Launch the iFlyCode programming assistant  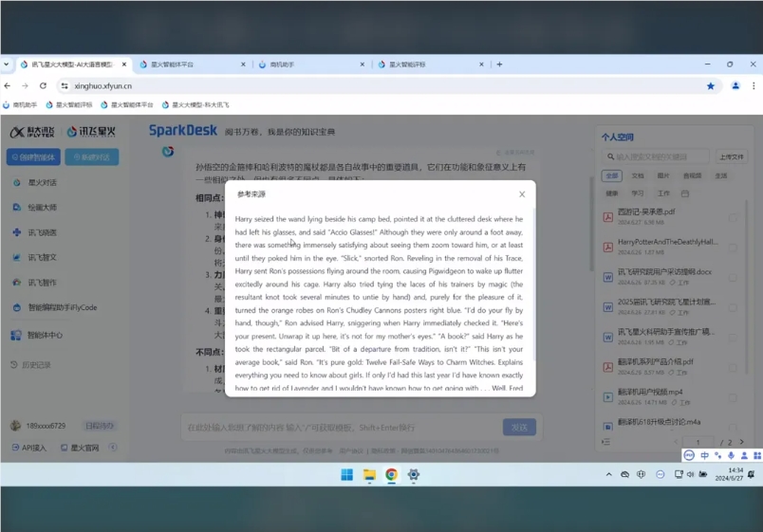(x=54, y=307)
